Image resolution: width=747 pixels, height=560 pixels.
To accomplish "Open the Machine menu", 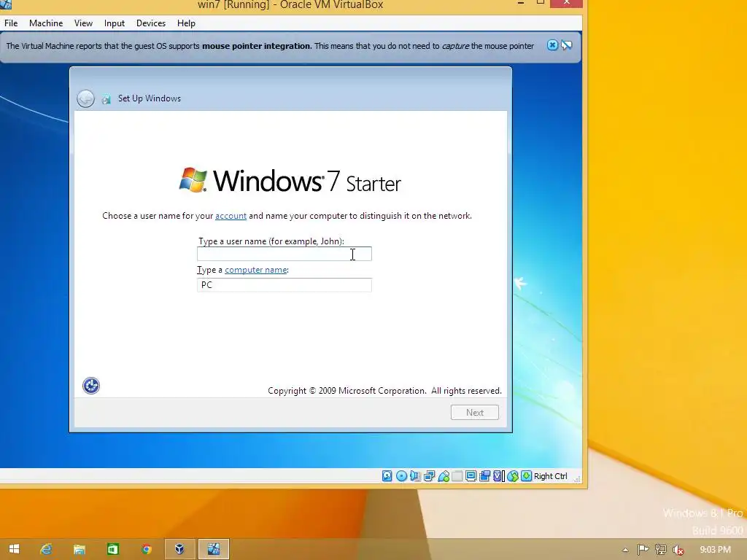I will click(46, 23).
